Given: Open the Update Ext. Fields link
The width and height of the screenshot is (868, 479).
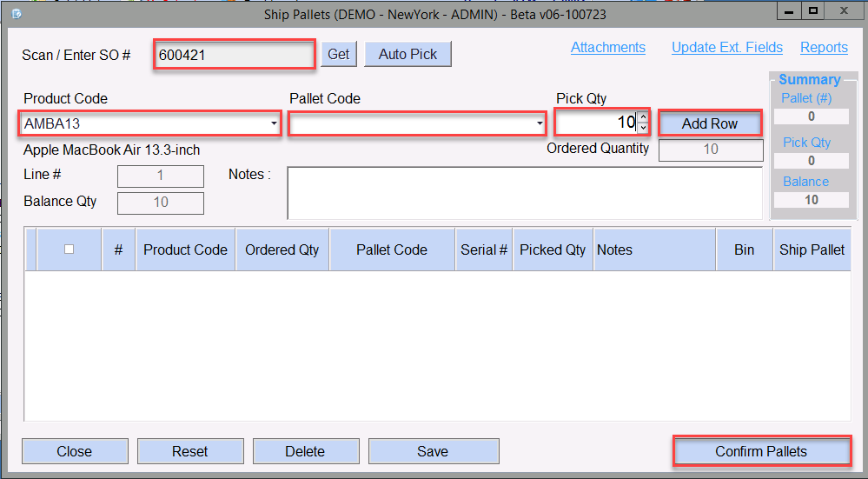Looking at the screenshot, I should 726,48.
